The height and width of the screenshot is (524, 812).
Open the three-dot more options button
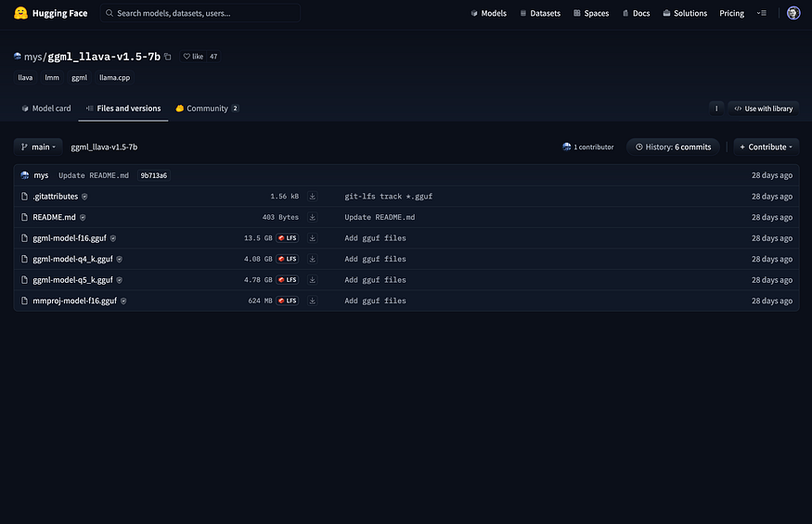pos(716,109)
